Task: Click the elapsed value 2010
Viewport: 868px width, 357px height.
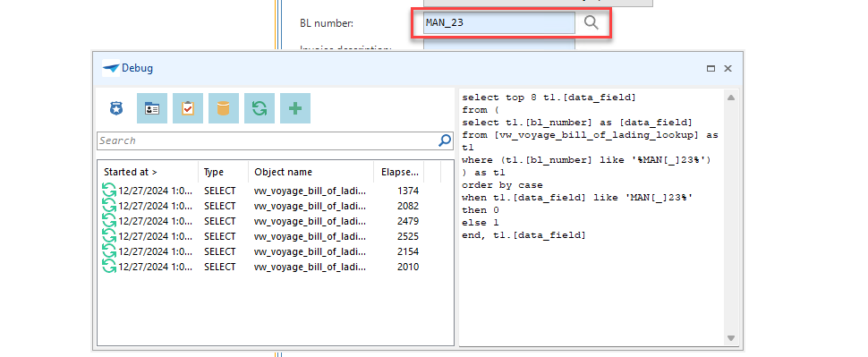Action: (x=408, y=267)
